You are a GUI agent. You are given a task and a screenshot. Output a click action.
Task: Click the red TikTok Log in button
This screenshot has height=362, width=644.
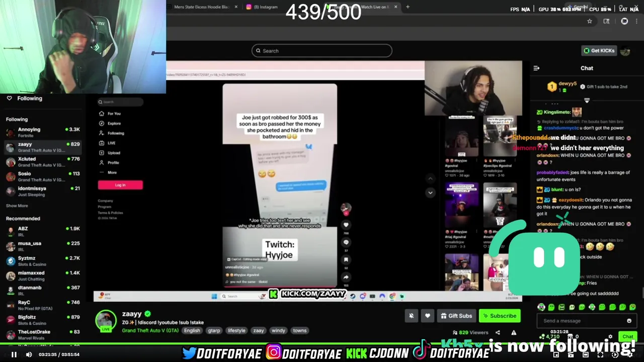pyautogui.click(x=120, y=185)
